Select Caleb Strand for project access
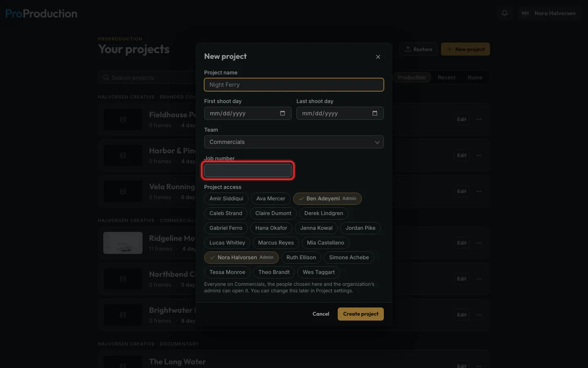 pos(226,213)
